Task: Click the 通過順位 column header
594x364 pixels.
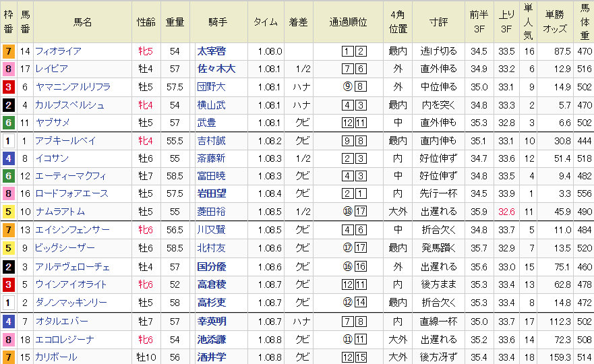Action: [349, 22]
